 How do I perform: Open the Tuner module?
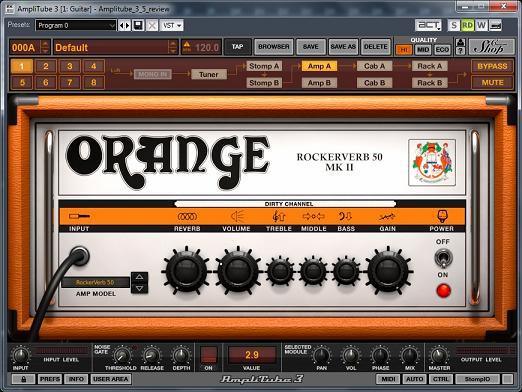point(209,74)
